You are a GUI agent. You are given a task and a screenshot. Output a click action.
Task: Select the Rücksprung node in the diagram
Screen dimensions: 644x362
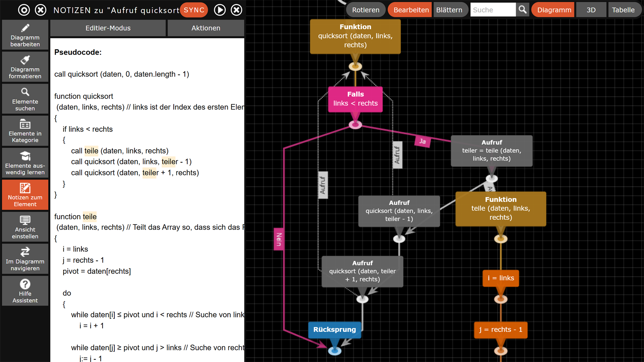click(334, 330)
